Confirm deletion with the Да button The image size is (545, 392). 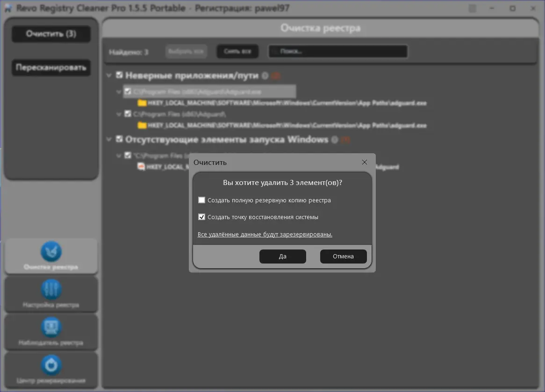point(283,257)
